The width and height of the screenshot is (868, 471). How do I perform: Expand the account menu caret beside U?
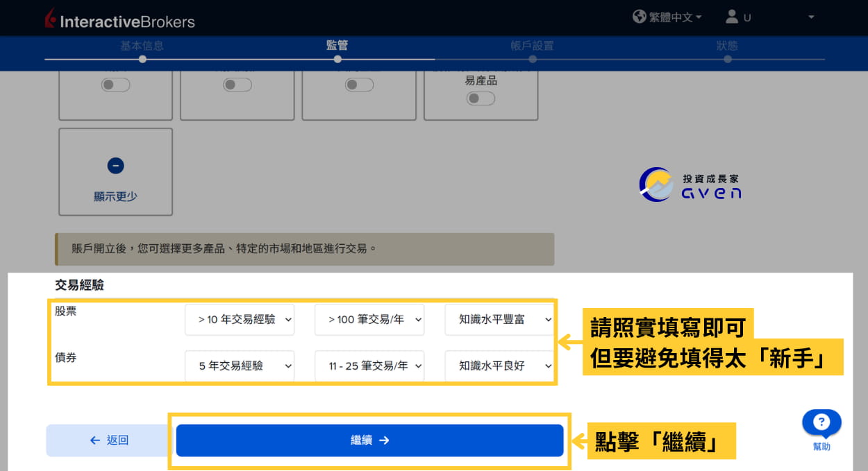click(x=811, y=17)
